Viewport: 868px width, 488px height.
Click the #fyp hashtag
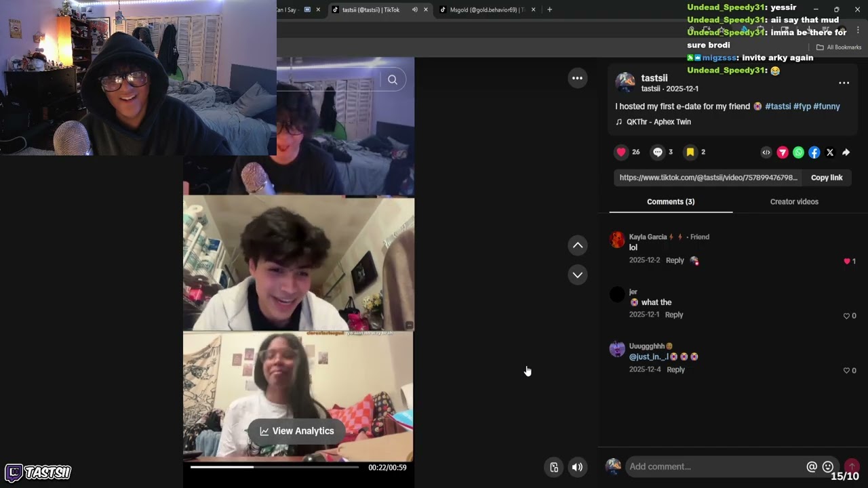coord(802,106)
